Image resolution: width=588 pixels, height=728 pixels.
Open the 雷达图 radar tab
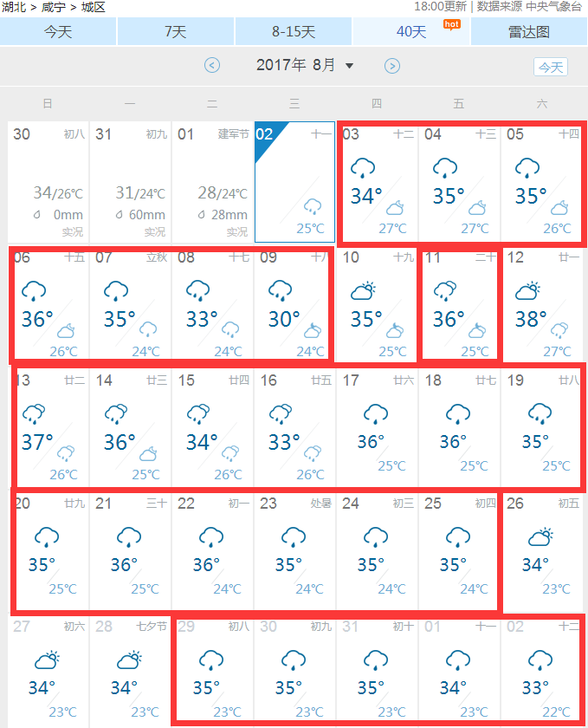(x=528, y=31)
